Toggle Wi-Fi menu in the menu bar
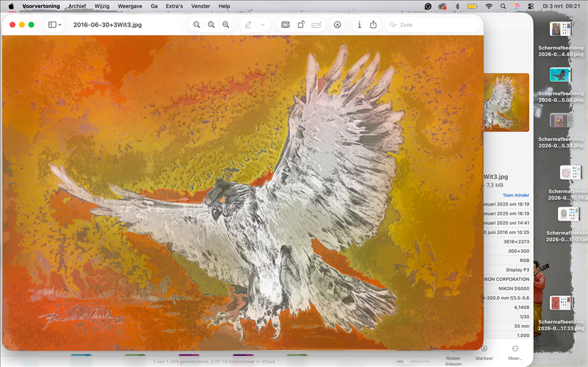Viewport: 588px width, 367px height. click(489, 6)
